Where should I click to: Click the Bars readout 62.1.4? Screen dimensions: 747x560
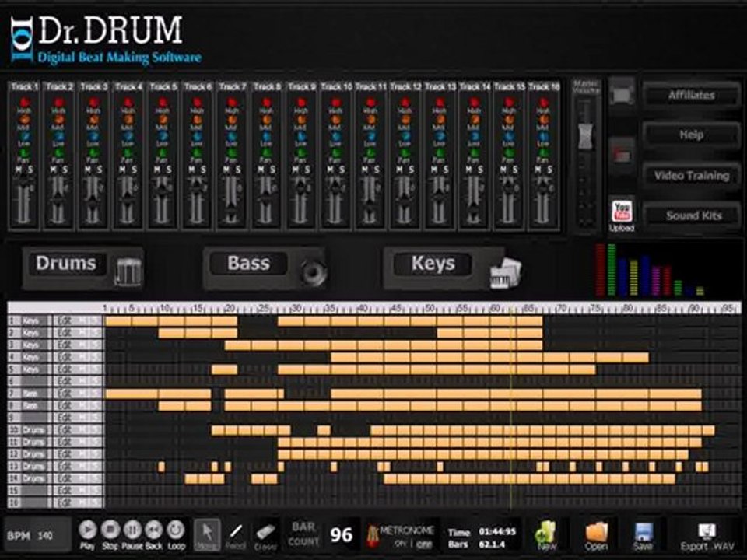pos(492,544)
